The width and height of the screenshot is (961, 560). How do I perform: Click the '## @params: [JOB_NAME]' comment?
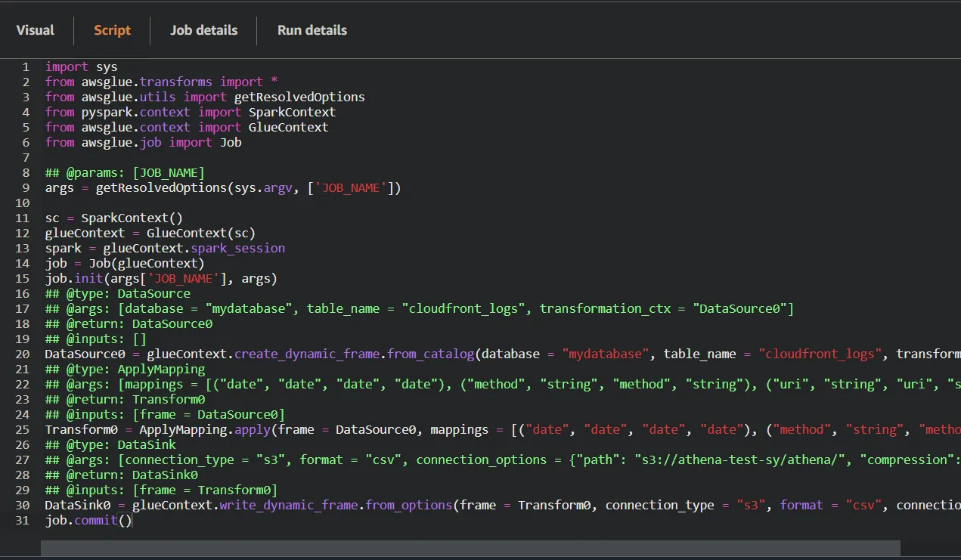tap(125, 173)
